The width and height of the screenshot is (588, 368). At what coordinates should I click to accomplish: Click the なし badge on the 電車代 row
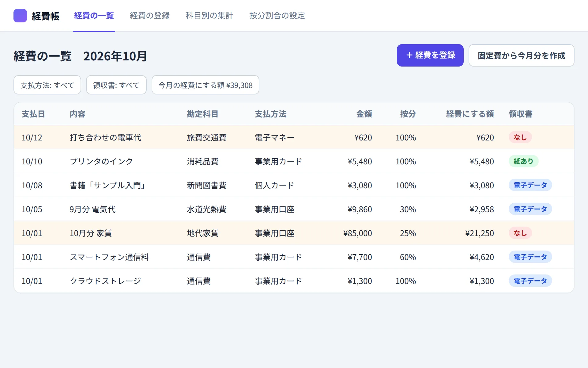tap(520, 137)
